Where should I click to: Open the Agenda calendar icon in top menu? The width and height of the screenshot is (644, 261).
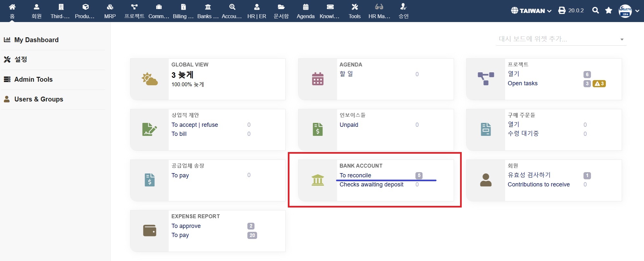point(305,7)
